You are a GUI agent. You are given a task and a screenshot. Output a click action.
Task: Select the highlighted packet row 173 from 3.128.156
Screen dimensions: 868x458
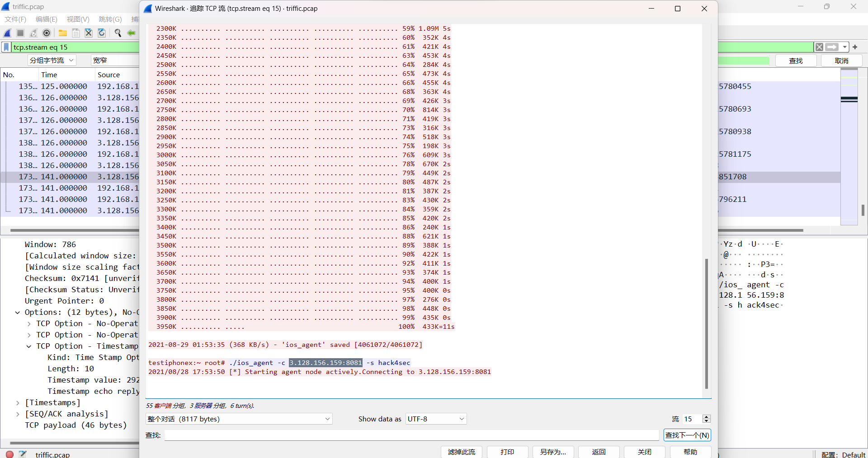pos(70,177)
